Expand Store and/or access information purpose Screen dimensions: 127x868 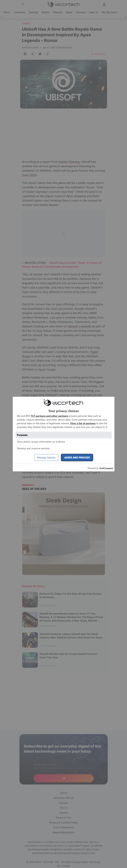coord(64,441)
